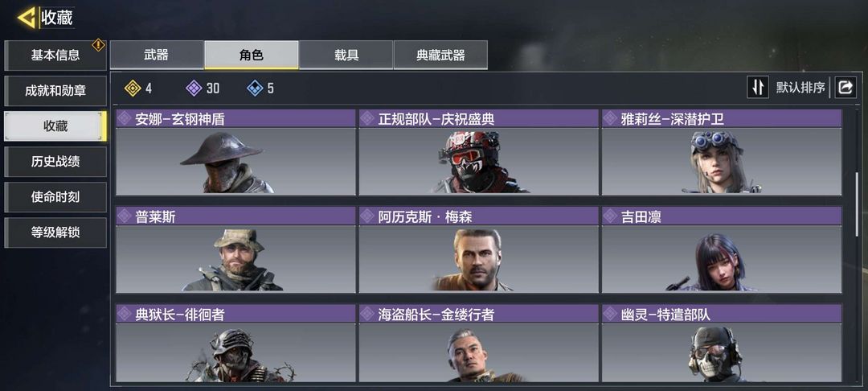Select the 吉田凛 character card
Image resolution: width=868 pixels, height=391 pixels.
[721, 249]
